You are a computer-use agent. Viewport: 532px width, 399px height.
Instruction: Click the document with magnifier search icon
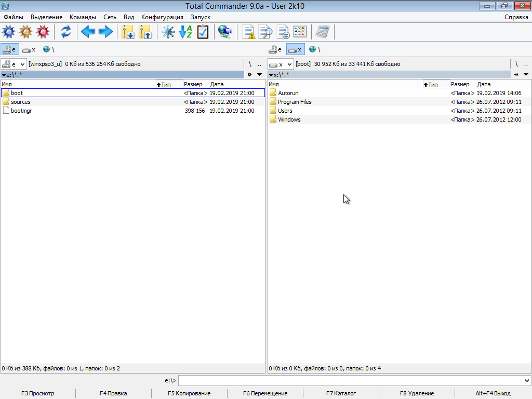(265, 32)
